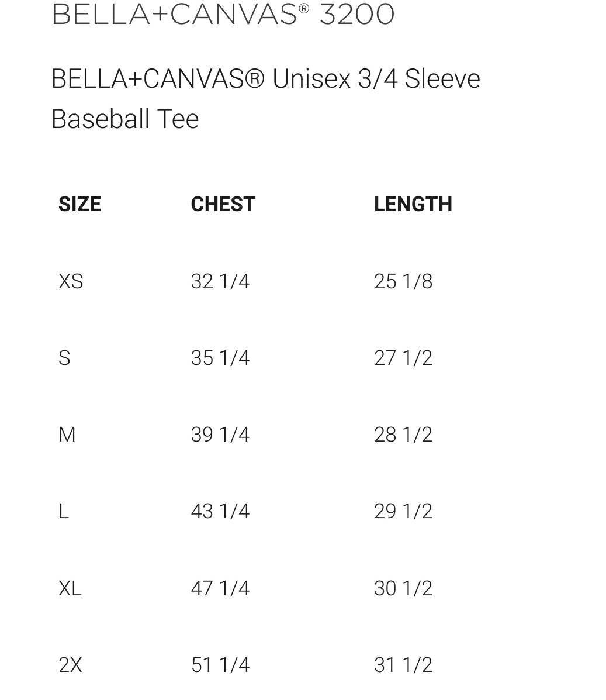Select chest value 39 1/4
This screenshot has height=700, width=606.
click(x=220, y=435)
